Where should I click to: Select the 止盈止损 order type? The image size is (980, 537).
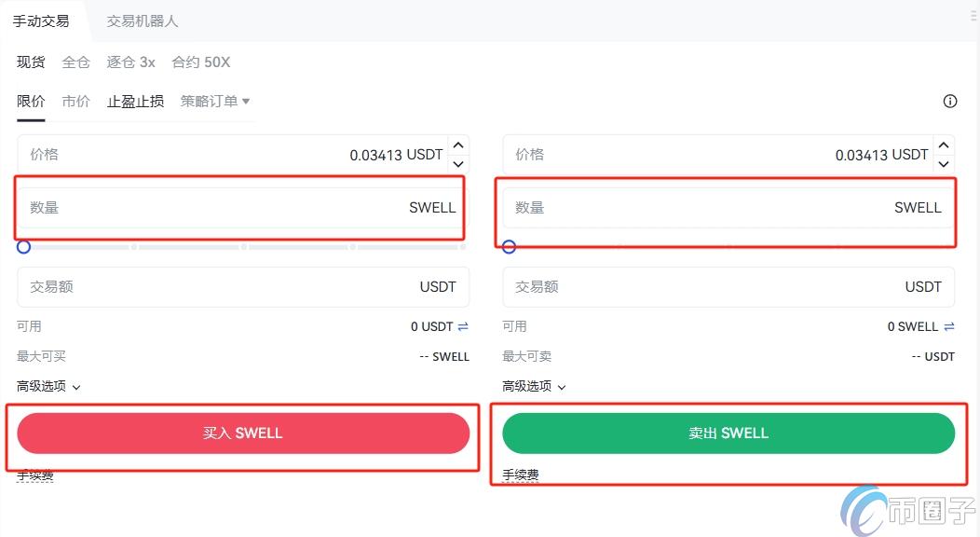135,101
